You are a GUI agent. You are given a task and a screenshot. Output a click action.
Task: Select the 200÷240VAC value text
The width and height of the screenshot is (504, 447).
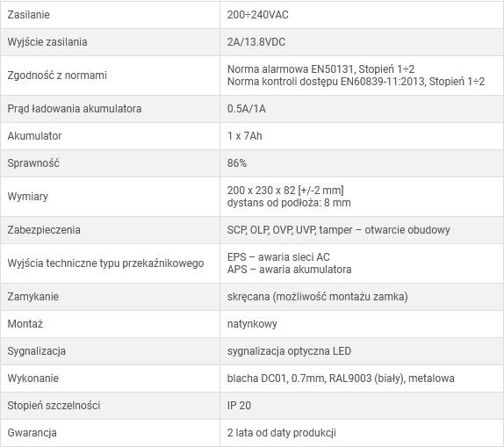pyautogui.click(x=258, y=15)
